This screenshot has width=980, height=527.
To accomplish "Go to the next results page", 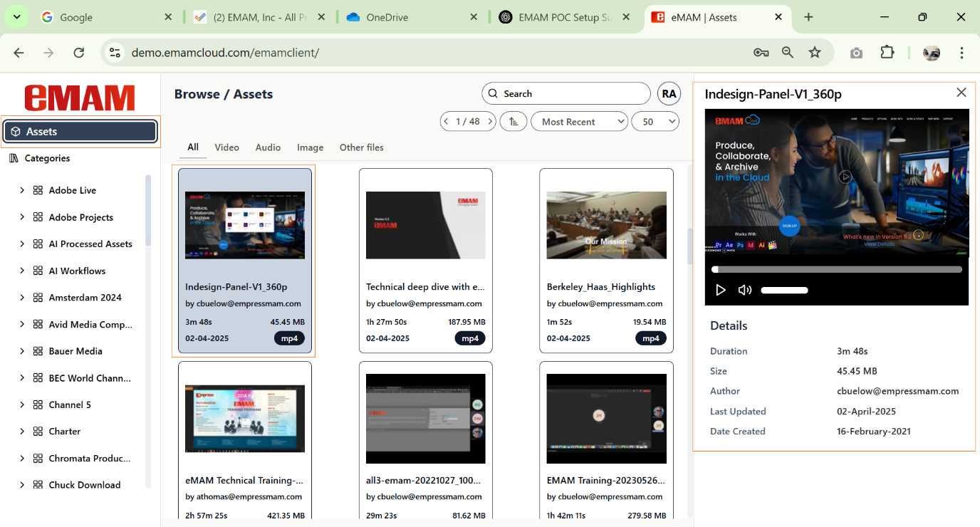I will 491,122.
